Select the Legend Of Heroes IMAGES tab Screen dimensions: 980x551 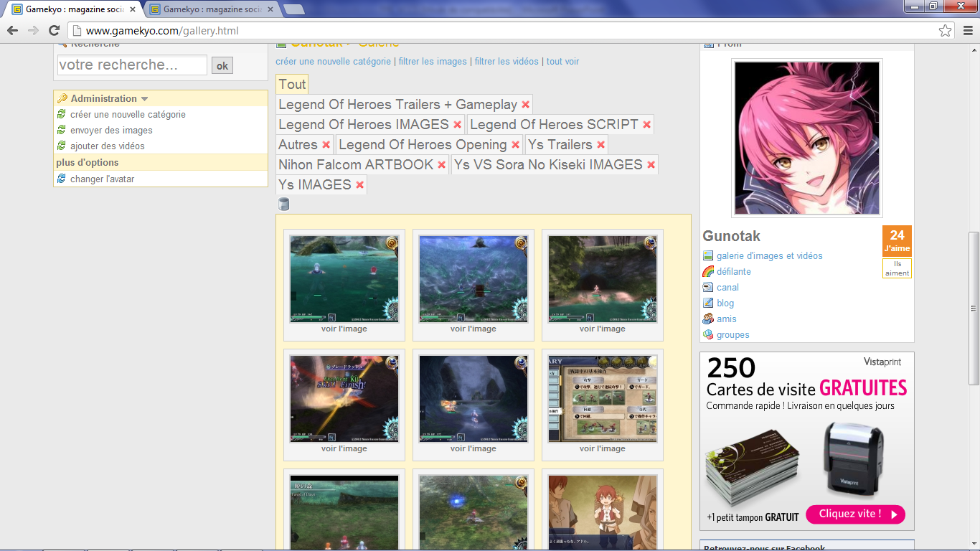[x=364, y=125]
